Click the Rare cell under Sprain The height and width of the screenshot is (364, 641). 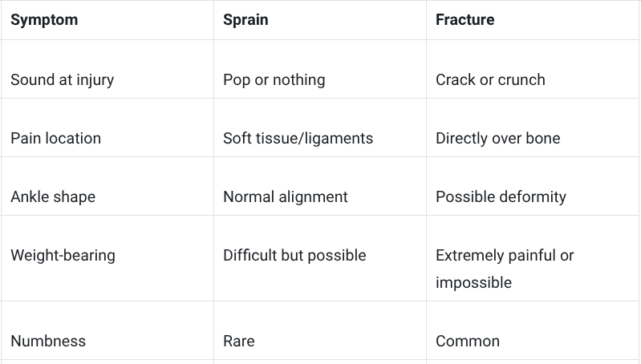pyautogui.click(x=239, y=341)
